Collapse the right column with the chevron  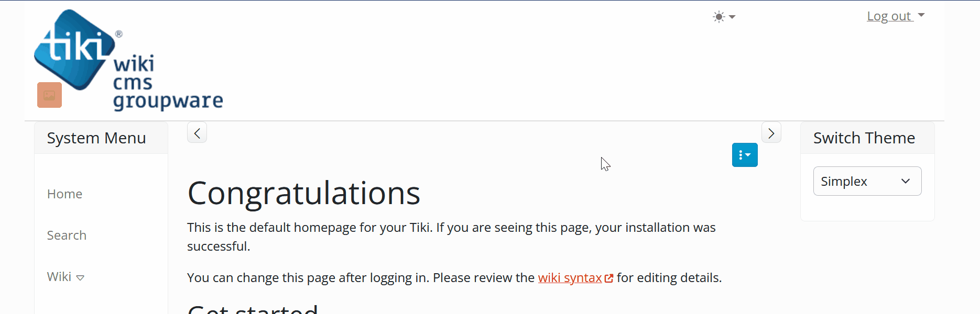[x=771, y=133]
